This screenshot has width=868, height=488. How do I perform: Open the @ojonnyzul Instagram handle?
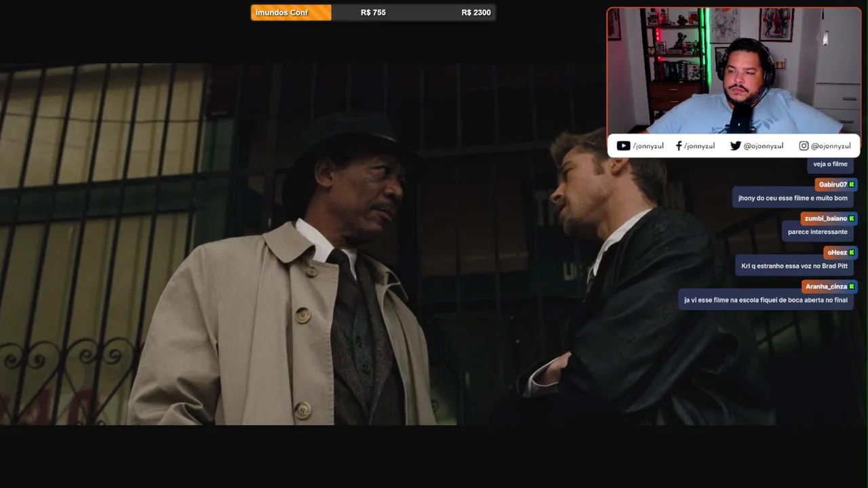pos(831,146)
